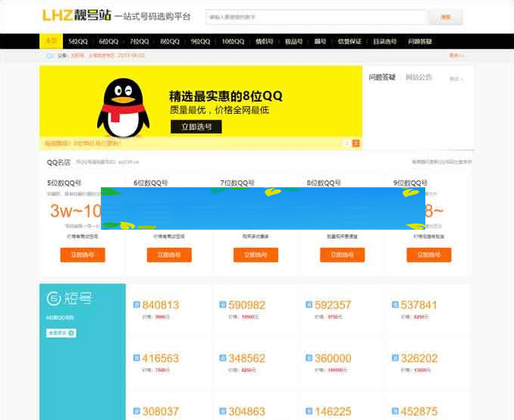514x420 pixels.
Task: Select banner slide indicator 2
Action: point(356,143)
